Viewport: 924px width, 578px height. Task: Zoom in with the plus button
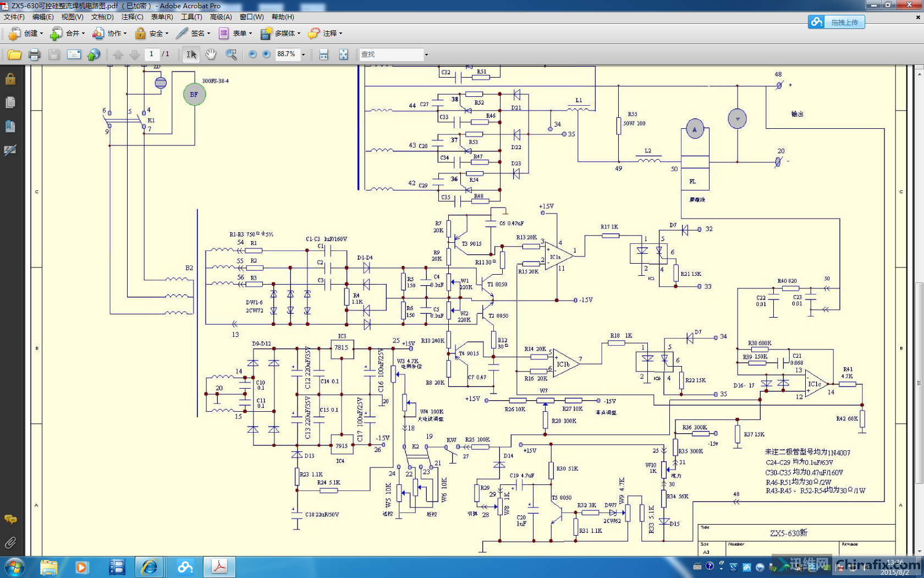pos(267,54)
